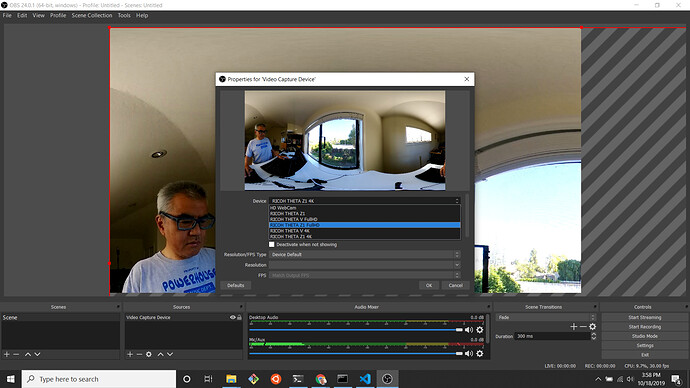Open Resolution/FPS Type dropdown
The height and width of the screenshot is (388, 690).
(364, 254)
